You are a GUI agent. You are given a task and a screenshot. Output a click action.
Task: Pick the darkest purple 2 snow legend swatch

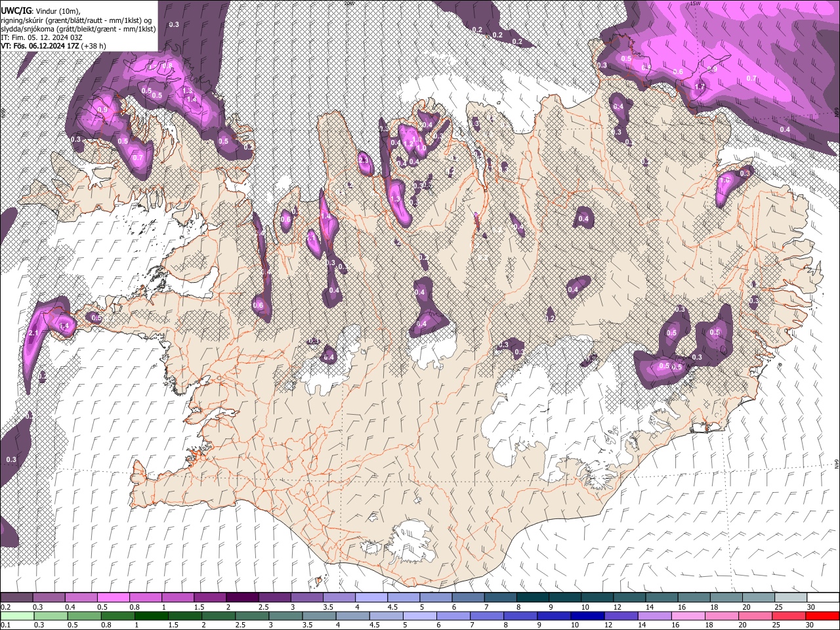(241, 598)
